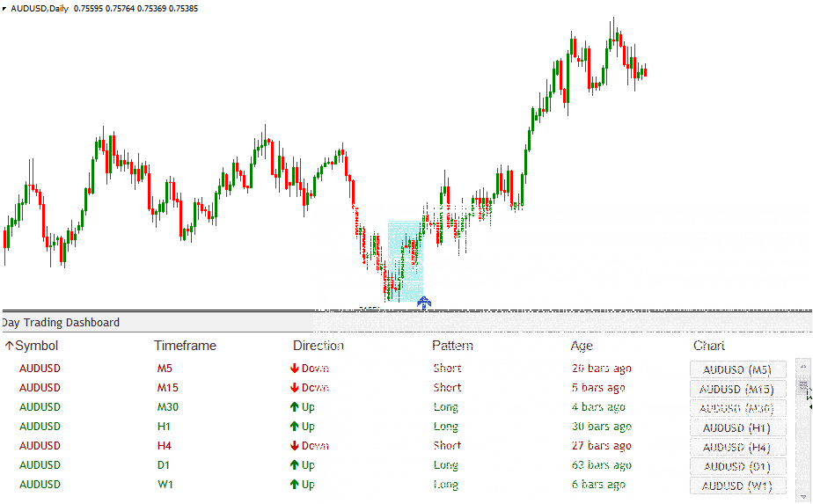Click the sort arrow beside Symbol header

click(x=9, y=346)
